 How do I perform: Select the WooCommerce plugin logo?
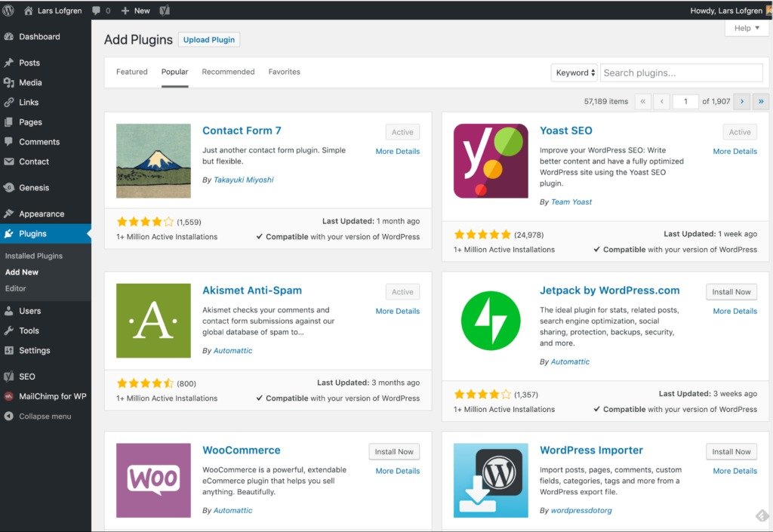pos(153,480)
